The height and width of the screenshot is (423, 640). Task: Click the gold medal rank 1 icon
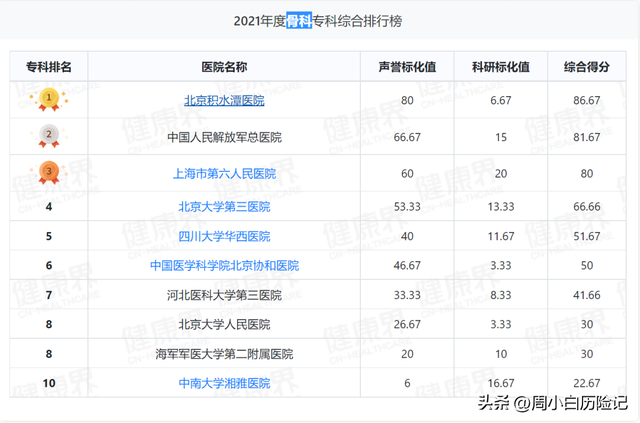[49, 99]
